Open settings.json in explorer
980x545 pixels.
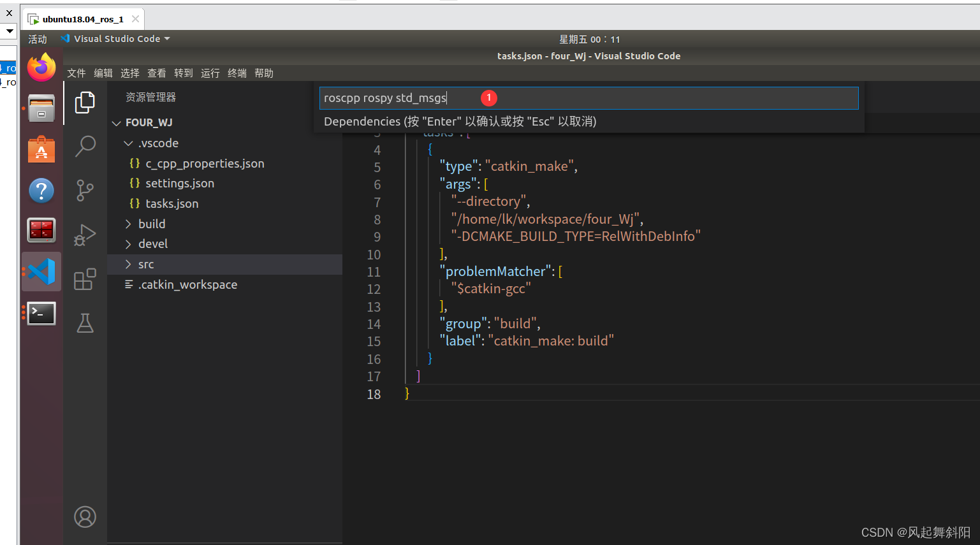pyautogui.click(x=180, y=184)
